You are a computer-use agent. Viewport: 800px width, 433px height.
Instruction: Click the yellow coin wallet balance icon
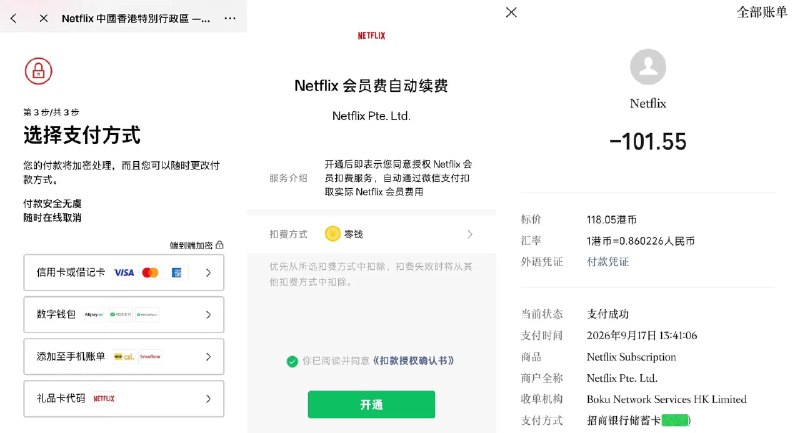tap(333, 234)
